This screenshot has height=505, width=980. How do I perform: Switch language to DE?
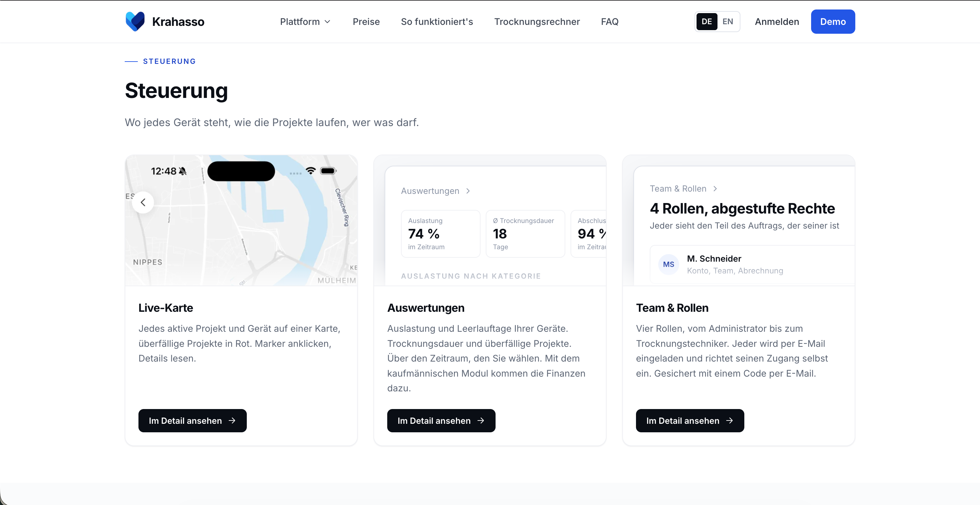coord(706,22)
